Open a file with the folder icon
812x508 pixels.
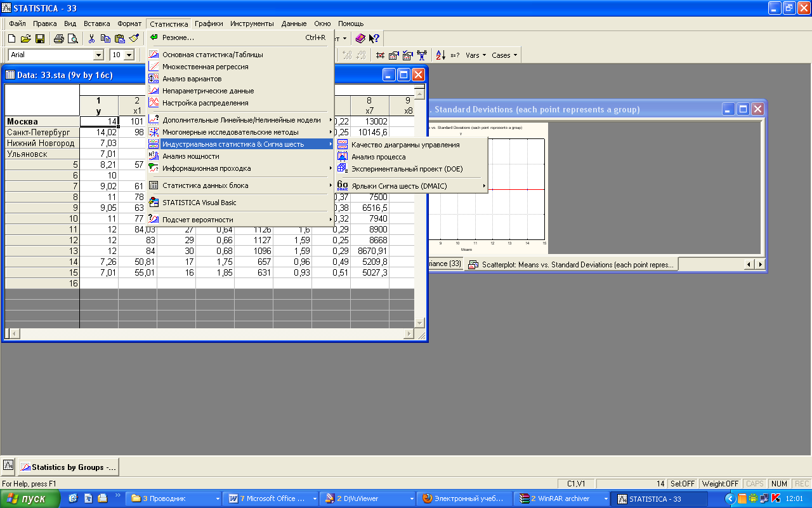pyautogui.click(x=25, y=38)
